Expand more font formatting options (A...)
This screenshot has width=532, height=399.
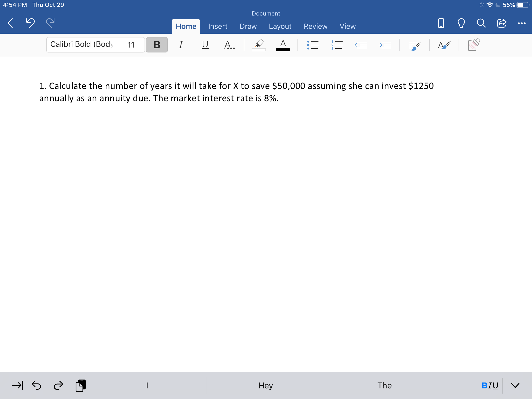point(229,45)
